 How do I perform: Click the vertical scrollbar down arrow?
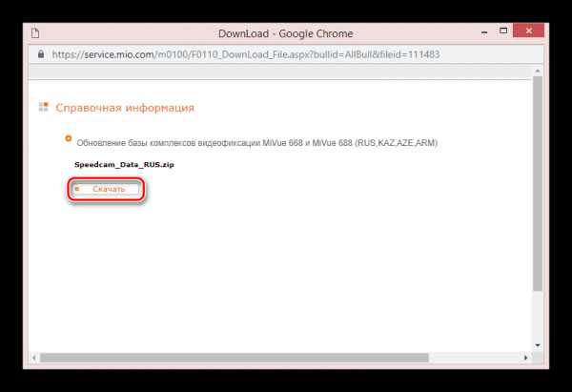point(538,345)
